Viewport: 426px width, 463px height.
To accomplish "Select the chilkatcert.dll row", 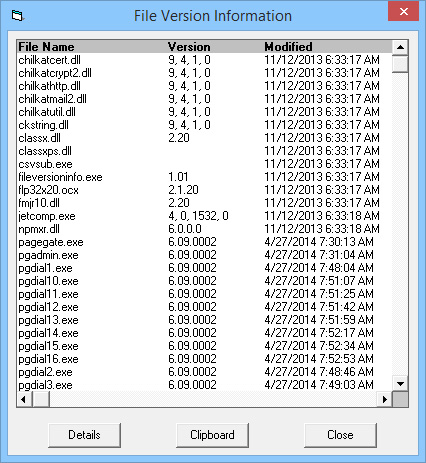I will [204, 60].
